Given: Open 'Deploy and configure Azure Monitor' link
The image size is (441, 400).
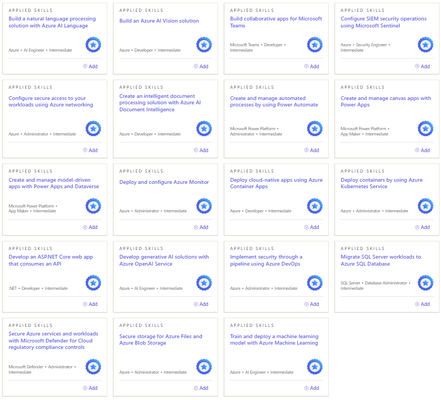Looking at the screenshot, I should 164,182.
